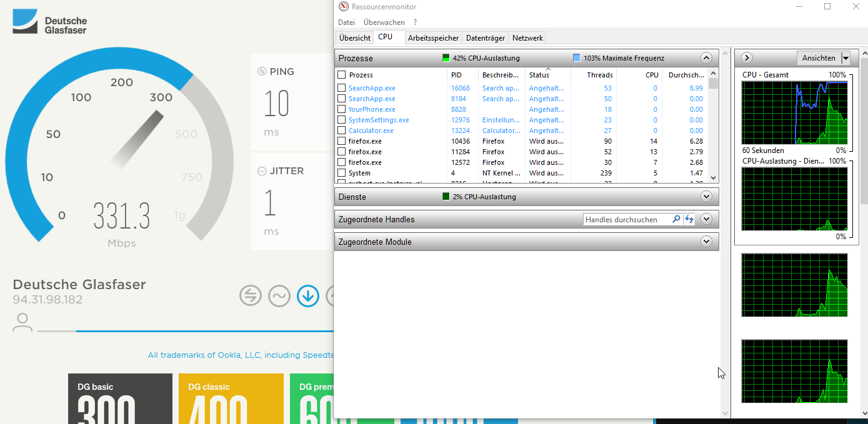Viewport: 868px width, 424px height.
Task: Tick the checkbox for the System process
Action: click(x=342, y=173)
